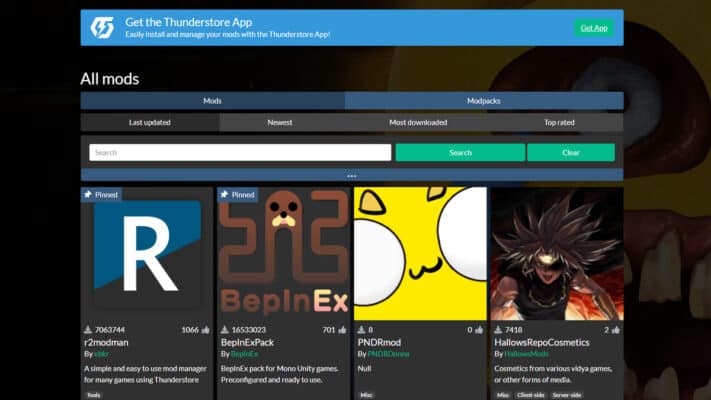
Task: Focus the mod Search input field
Action: (240, 153)
